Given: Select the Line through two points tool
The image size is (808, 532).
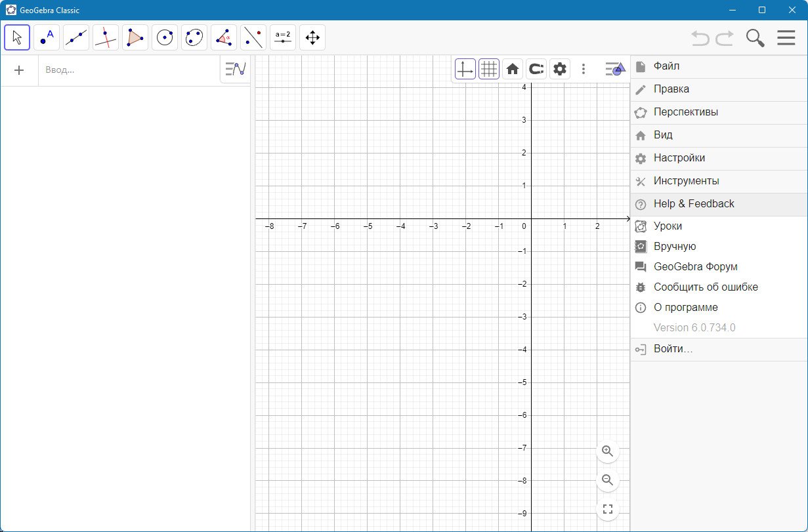Looking at the screenshot, I should [x=76, y=37].
